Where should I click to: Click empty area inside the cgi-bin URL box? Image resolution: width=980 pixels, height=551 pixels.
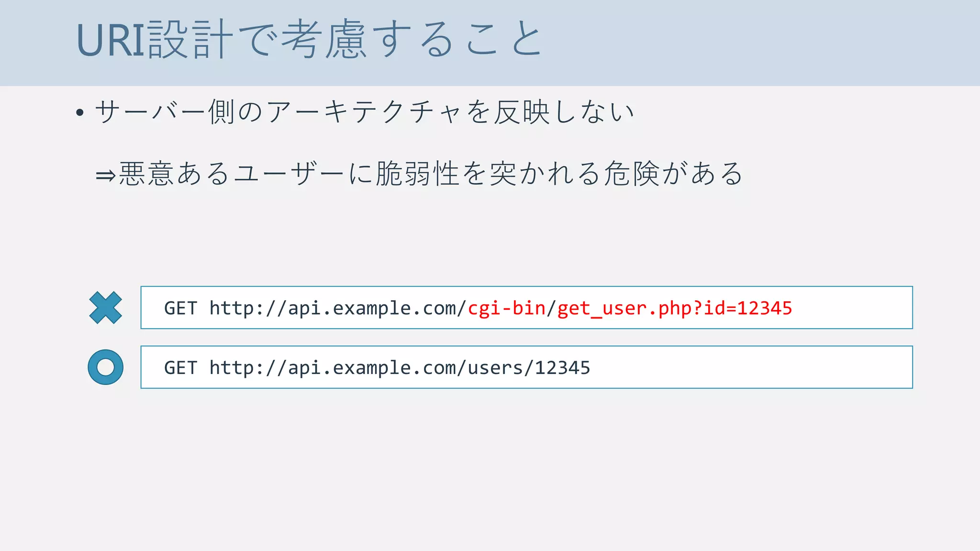(x=852, y=308)
